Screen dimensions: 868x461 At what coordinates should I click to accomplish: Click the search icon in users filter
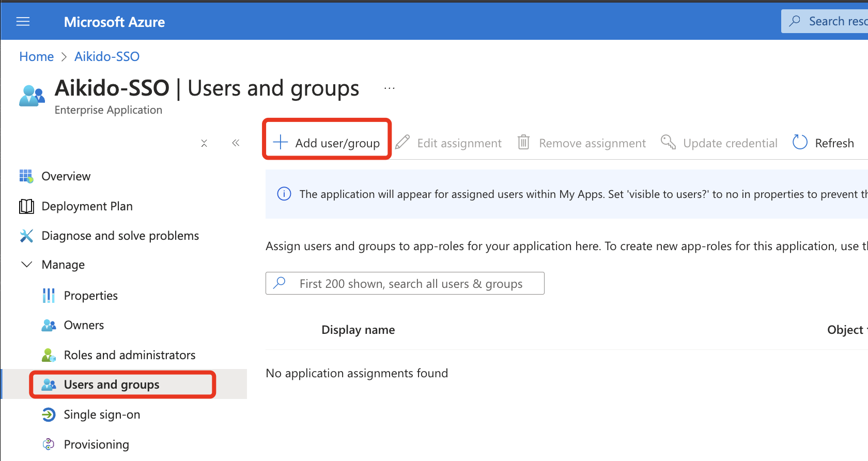coord(280,283)
